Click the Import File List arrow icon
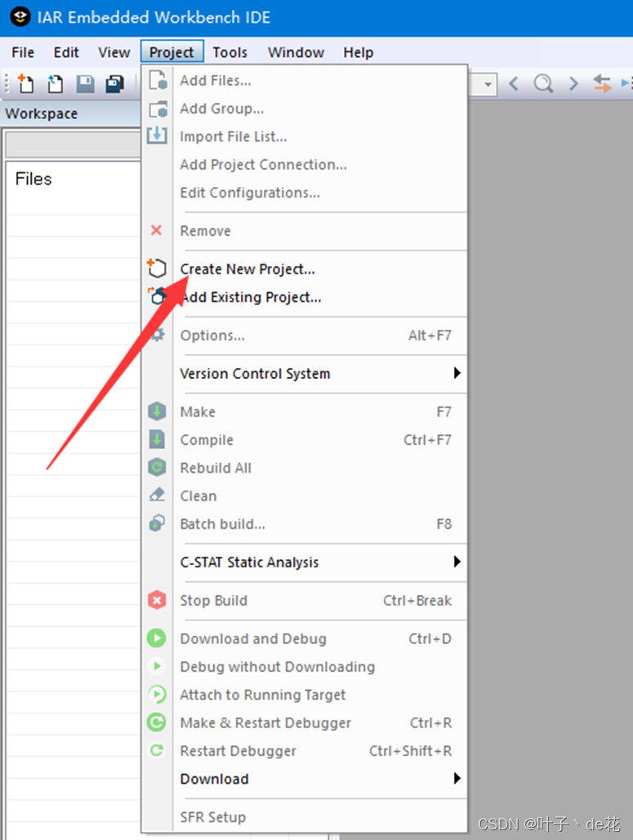 pyautogui.click(x=157, y=136)
